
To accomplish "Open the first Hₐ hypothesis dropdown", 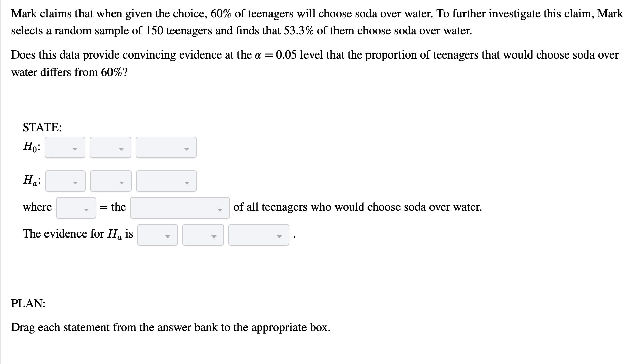I will point(65,181).
